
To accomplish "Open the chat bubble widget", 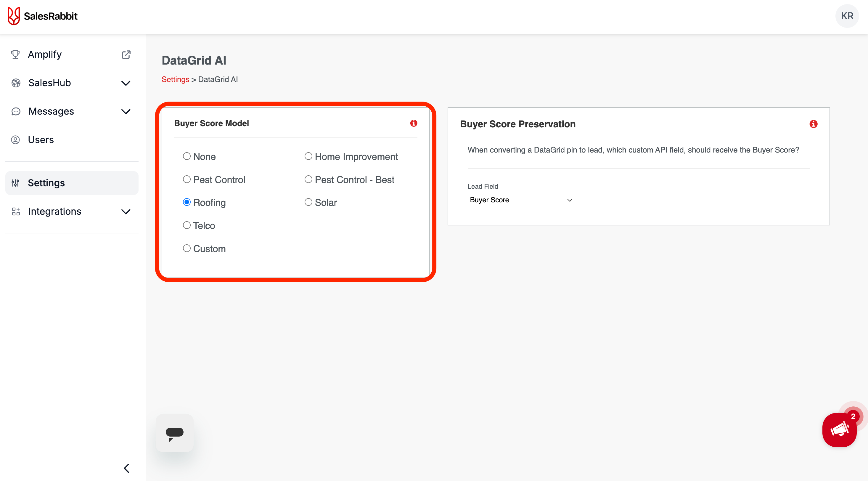I will pos(175,433).
